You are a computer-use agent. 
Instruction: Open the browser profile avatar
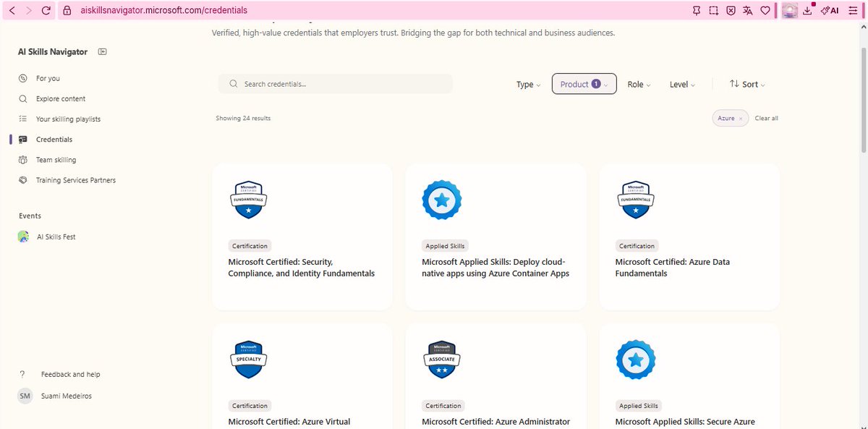click(790, 11)
